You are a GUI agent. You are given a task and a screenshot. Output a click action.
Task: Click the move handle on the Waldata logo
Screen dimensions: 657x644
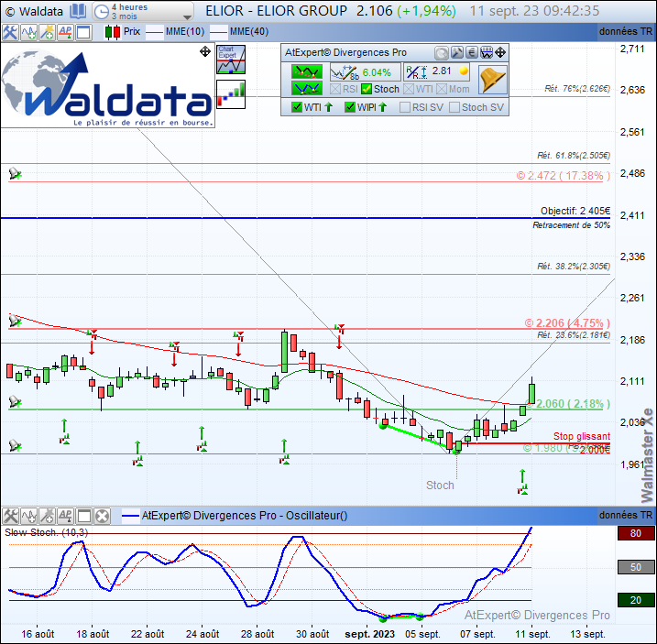pyautogui.click(x=205, y=51)
